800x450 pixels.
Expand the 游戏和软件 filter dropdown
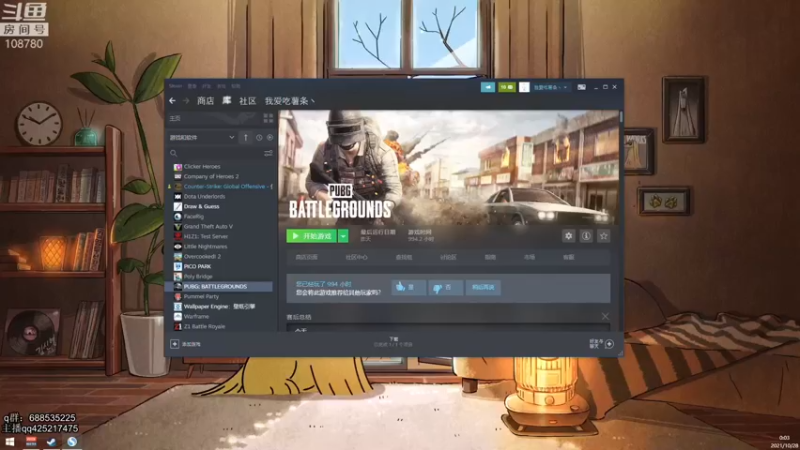click(202, 137)
